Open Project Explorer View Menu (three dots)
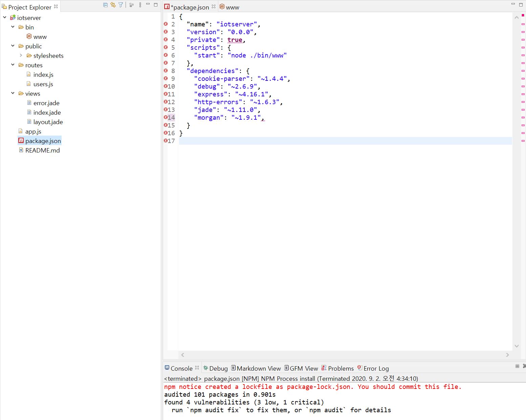This screenshot has height=420, width=526. tap(140, 5)
